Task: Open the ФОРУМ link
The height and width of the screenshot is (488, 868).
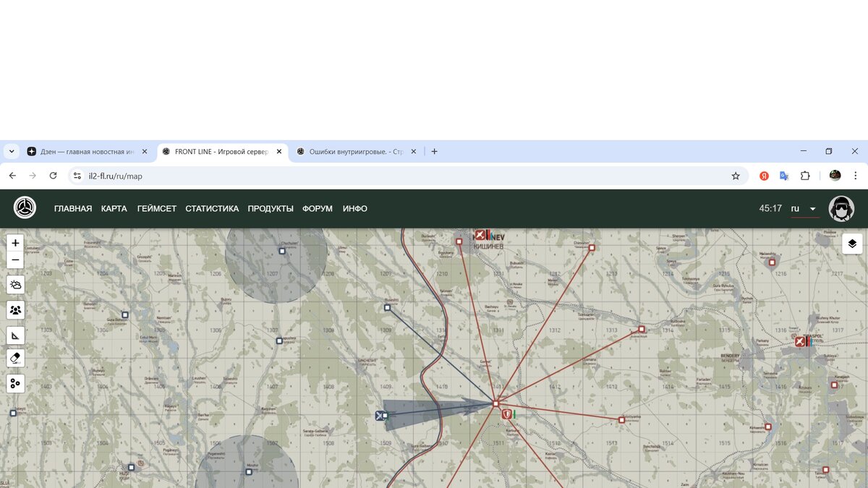Action: point(318,209)
